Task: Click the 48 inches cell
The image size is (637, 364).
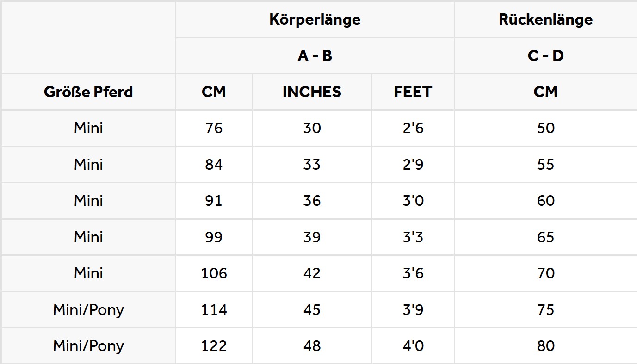Action: pos(312,346)
